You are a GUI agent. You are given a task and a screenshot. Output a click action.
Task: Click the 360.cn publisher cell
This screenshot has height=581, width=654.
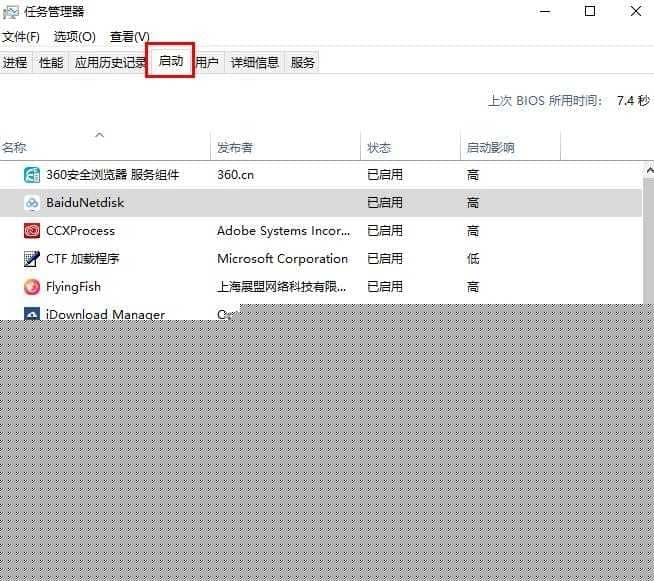[235, 175]
